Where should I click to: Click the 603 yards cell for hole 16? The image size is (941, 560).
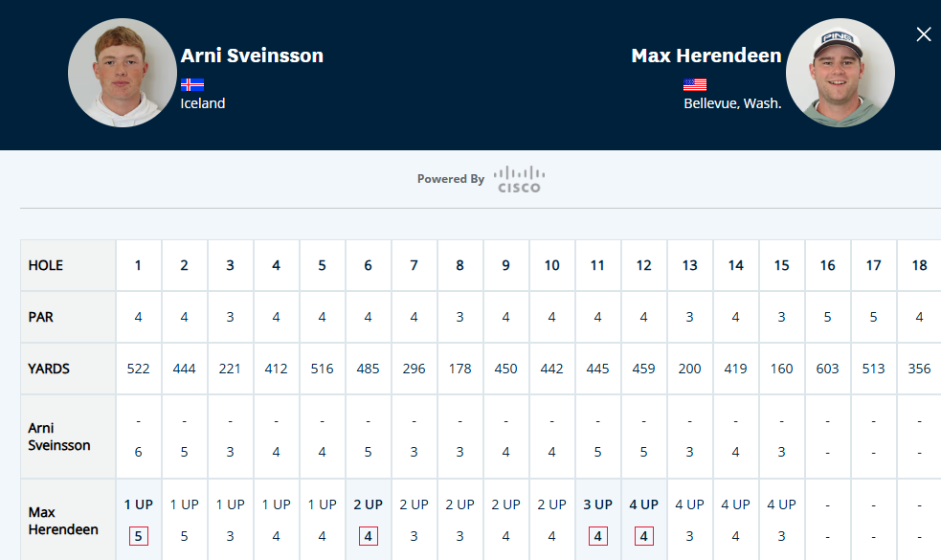[828, 369]
